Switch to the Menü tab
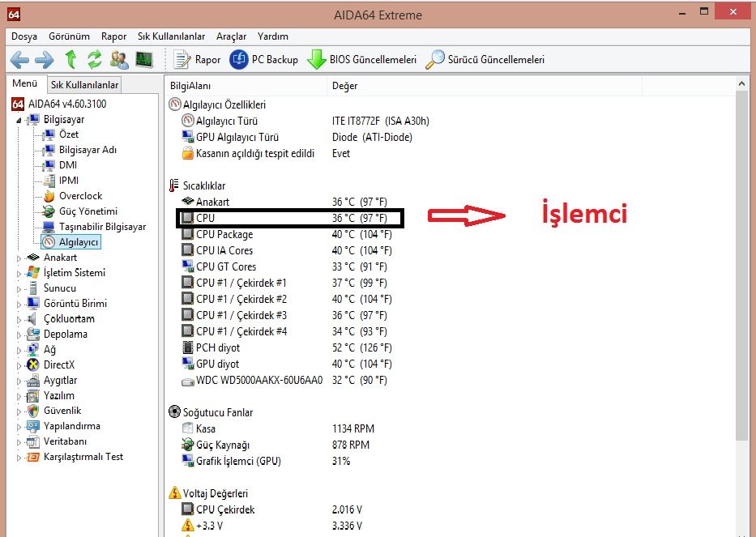The width and height of the screenshot is (756, 537). (25, 83)
